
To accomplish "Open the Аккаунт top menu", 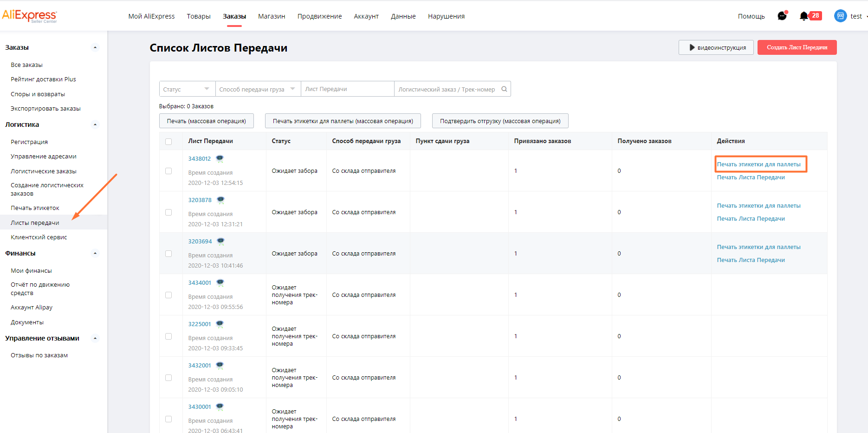I will pyautogui.click(x=366, y=16).
